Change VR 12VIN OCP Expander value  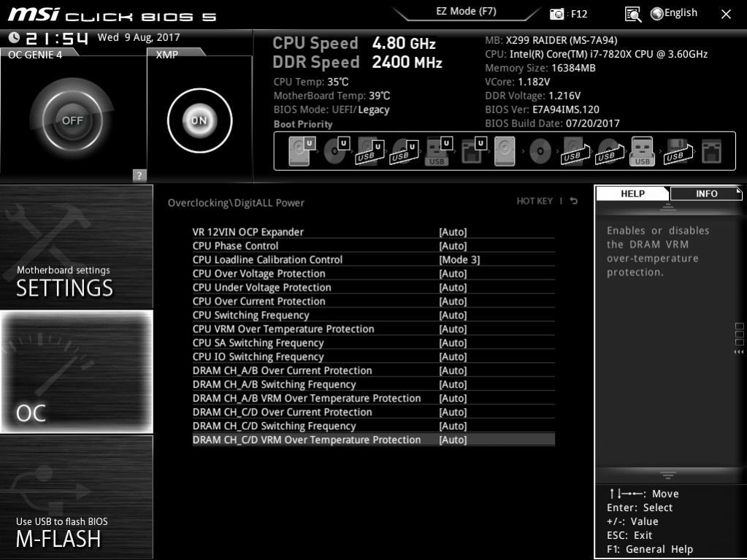[453, 232]
